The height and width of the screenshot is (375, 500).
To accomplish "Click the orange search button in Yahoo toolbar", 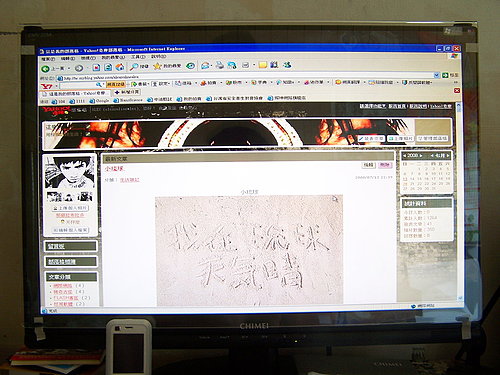I will coord(116,84).
